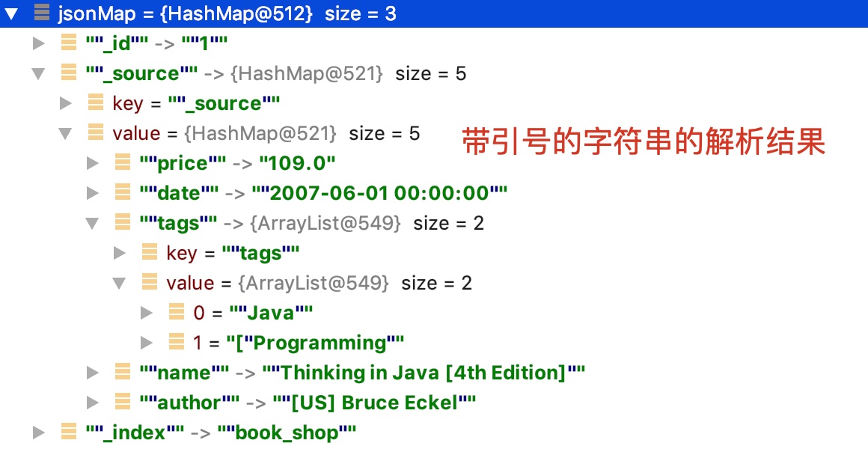Expand the "date" entry arrow

93,193
